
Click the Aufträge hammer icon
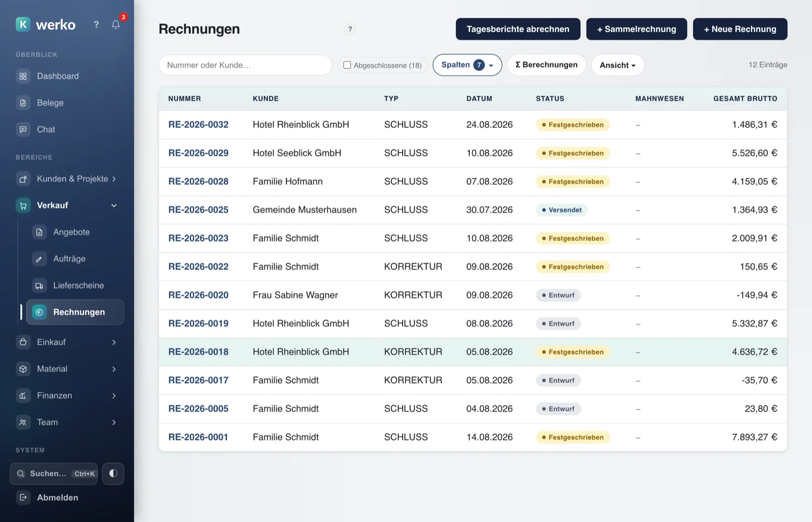pos(39,259)
